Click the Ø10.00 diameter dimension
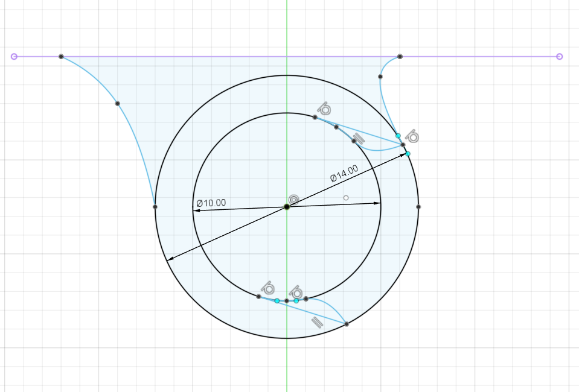Screen dimensions: 579x392 [211, 203]
